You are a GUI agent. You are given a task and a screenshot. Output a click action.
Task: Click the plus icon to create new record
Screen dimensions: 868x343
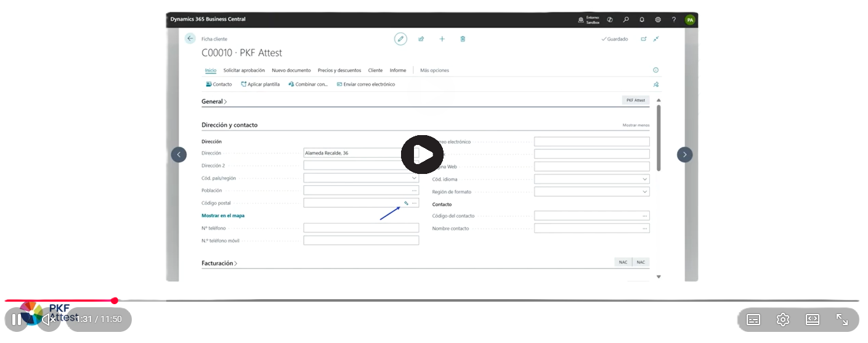(442, 39)
